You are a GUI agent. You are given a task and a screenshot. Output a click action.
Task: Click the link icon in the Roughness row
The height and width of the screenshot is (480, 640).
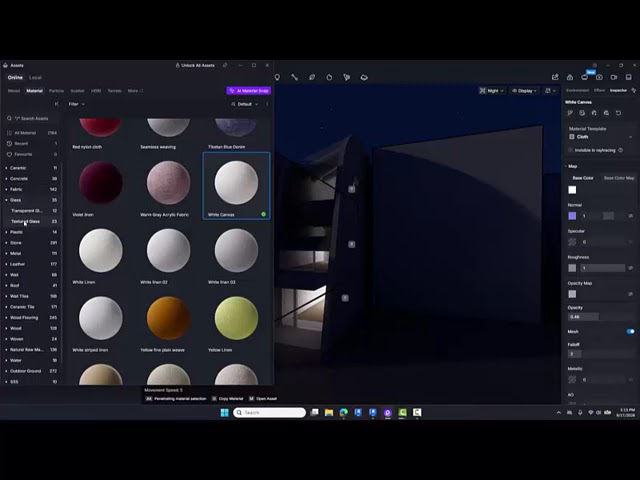pos(631,268)
